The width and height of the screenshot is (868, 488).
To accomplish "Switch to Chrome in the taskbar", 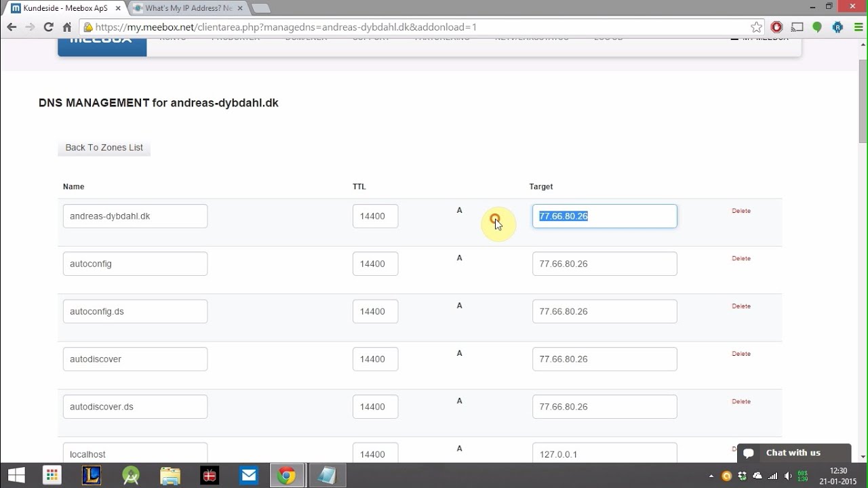I will pyautogui.click(x=287, y=475).
